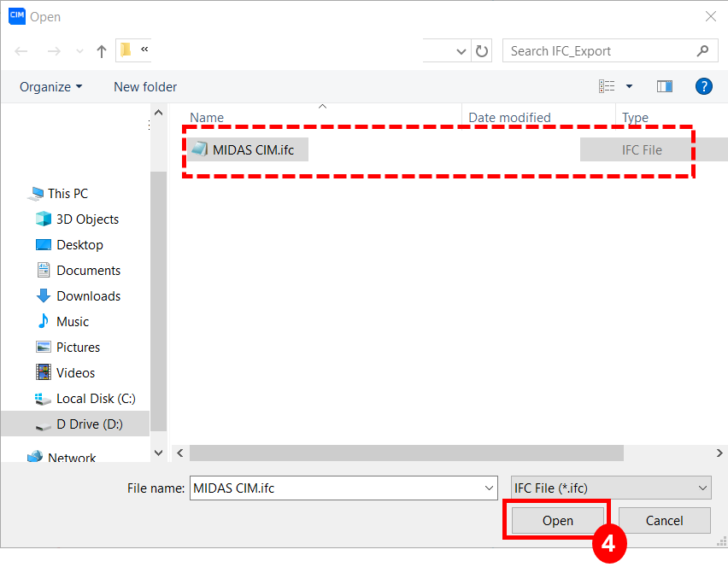This screenshot has height=567, width=728.
Task: Open 3D Objects folder
Action: coord(88,219)
